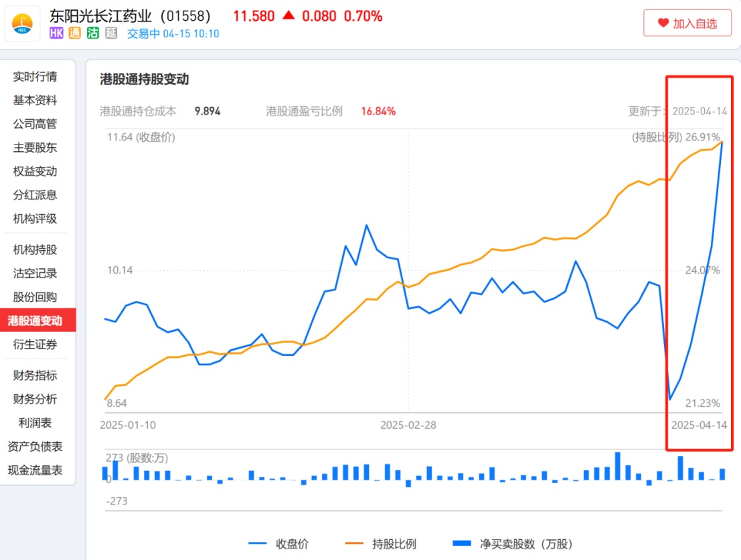This screenshot has width=741, height=560.
Task: Click the 加入自选 button
Action: click(x=687, y=23)
